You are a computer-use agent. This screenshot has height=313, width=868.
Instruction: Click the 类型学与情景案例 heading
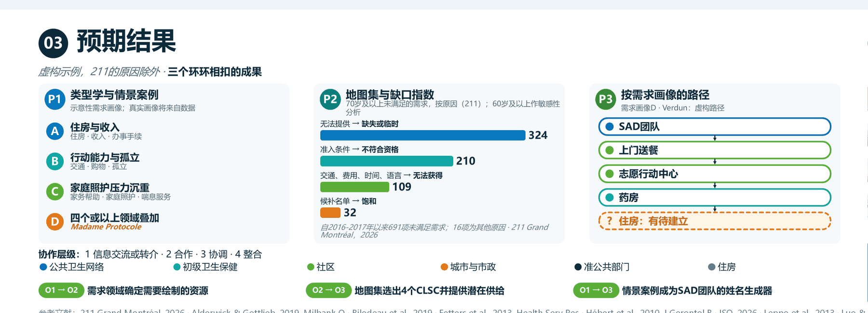pyautogui.click(x=114, y=95)
